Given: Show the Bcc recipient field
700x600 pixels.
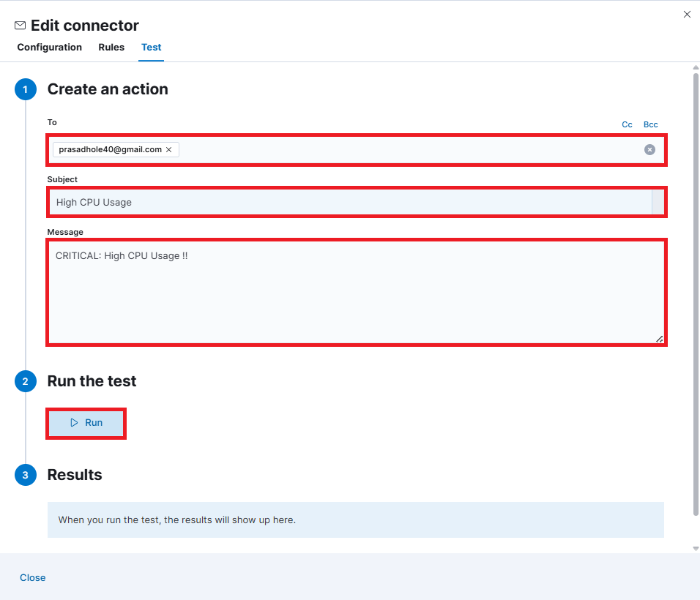Looking at the screenshot, I should (x=650, y=124).
